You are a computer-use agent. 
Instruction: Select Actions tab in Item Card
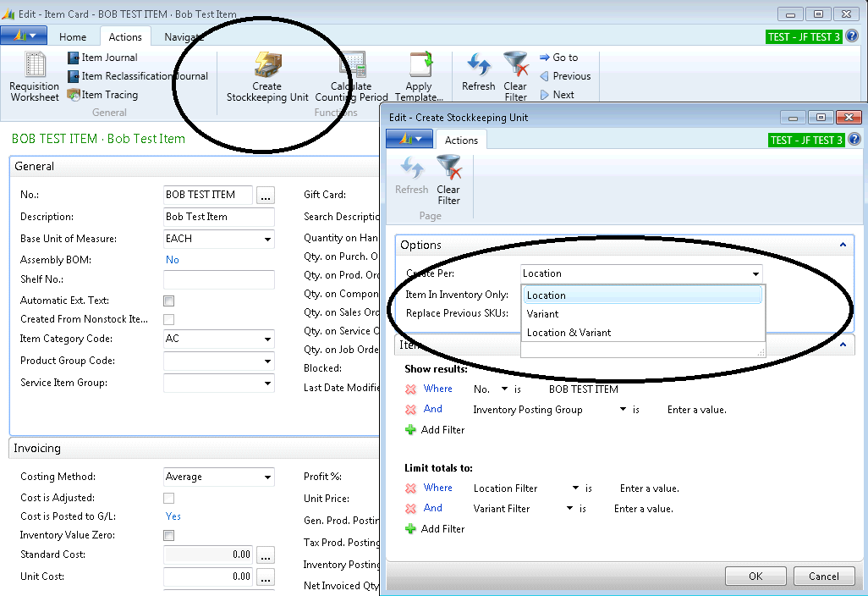125,37
